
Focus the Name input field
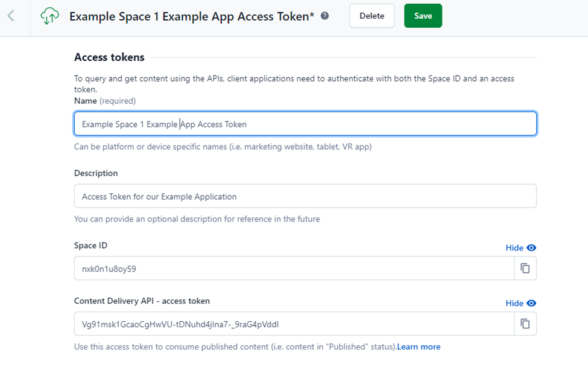305,124
